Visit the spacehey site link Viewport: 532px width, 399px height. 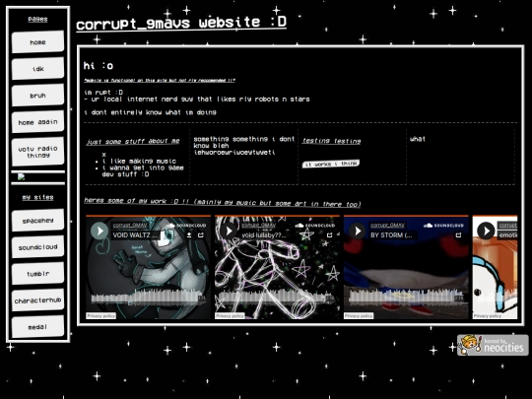tap(37, 221)
